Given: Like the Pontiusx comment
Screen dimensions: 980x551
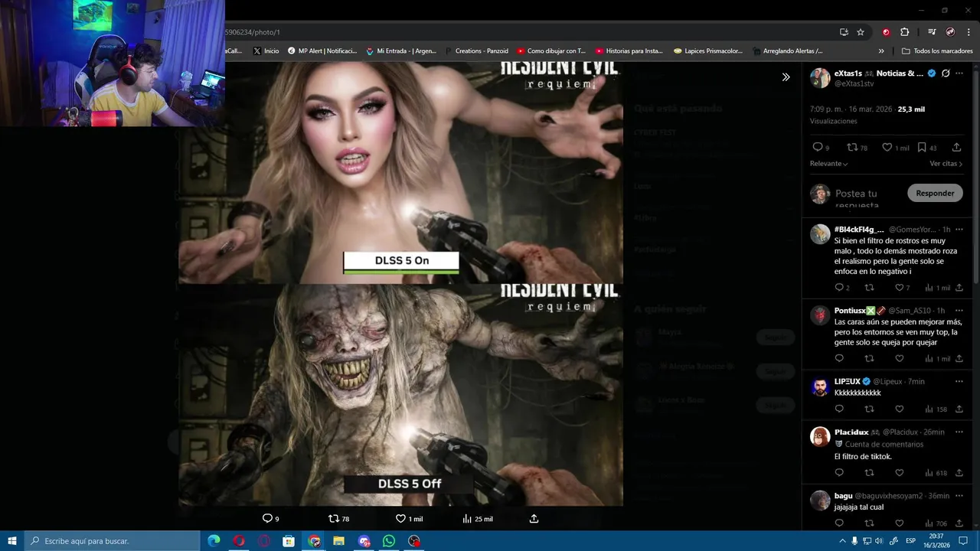Looking at the screenshot, I should pyautogui.click(x=899, y=358).
